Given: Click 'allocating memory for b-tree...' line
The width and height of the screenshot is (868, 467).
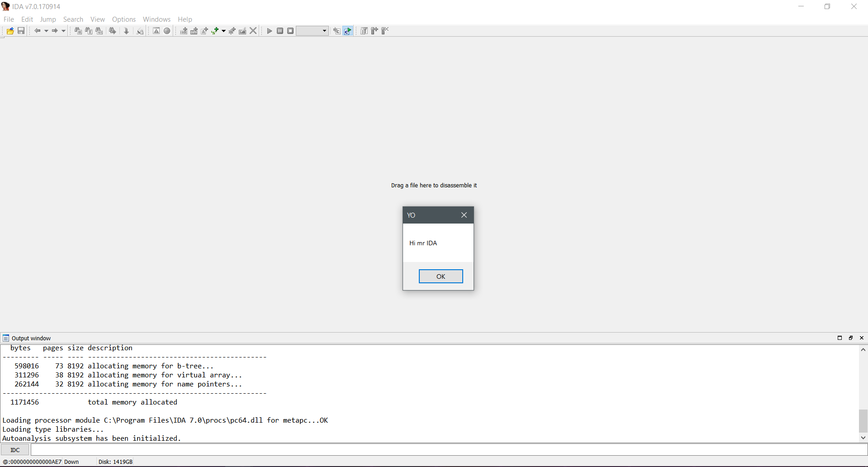Looking at the screenshot, I should point(151,366).
